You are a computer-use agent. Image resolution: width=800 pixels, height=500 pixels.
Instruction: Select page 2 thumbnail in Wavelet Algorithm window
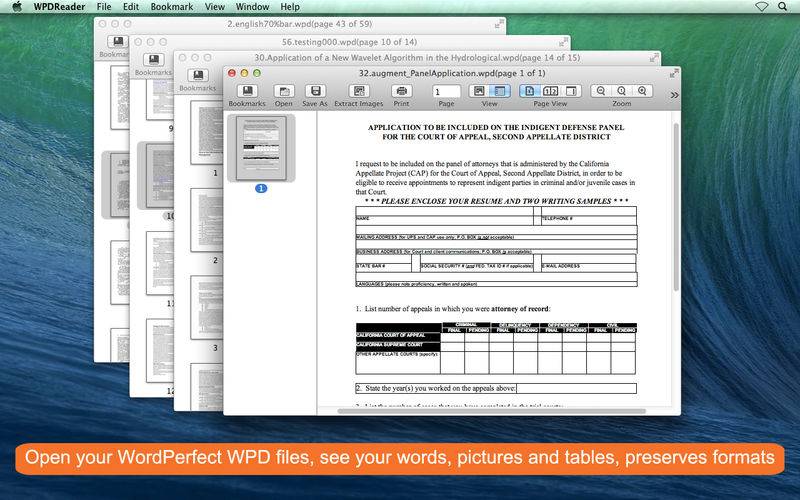(x=207, y=220)
